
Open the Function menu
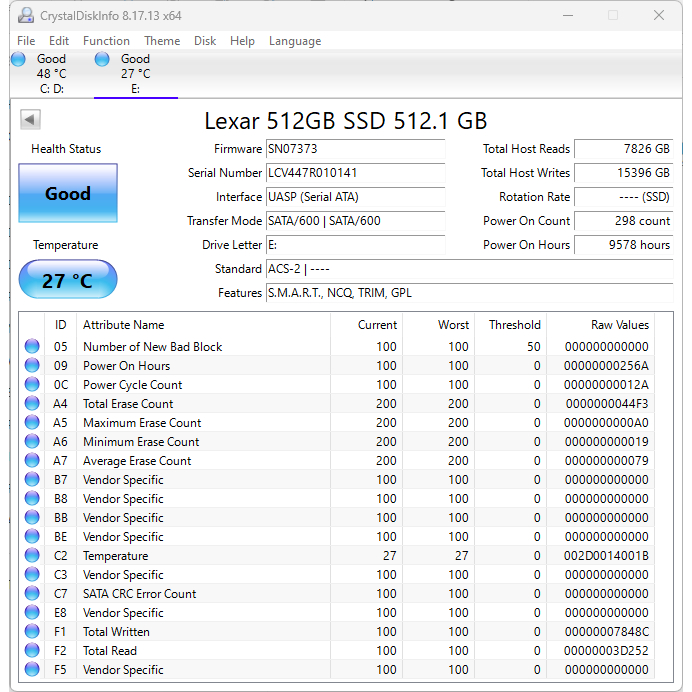coord(106,41)
